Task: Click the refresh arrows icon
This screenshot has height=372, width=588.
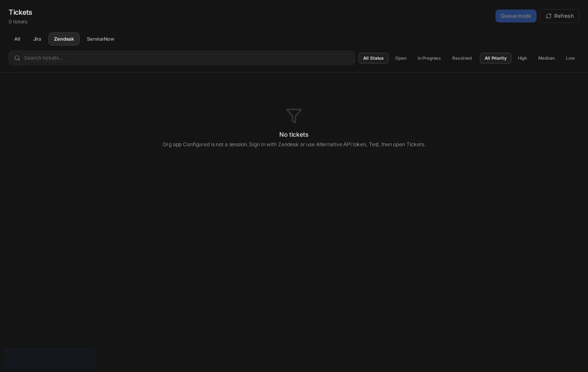Action: pos(549,16)
